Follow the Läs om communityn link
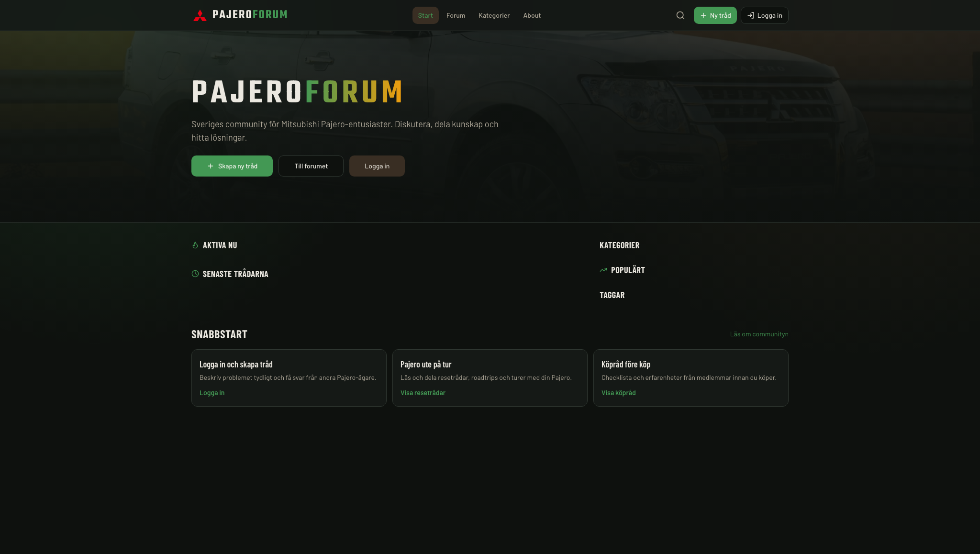This screenshot has width=980, height=554. (759, 334)
